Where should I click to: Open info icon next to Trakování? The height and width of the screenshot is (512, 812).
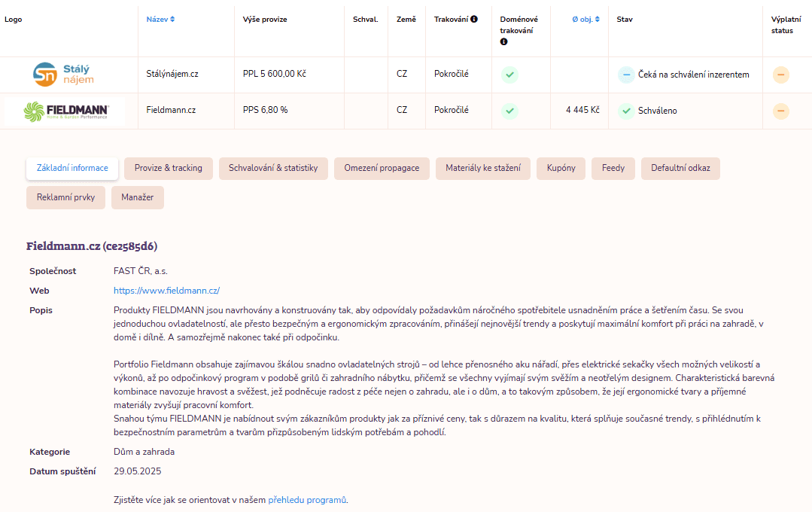click(474, 19)
